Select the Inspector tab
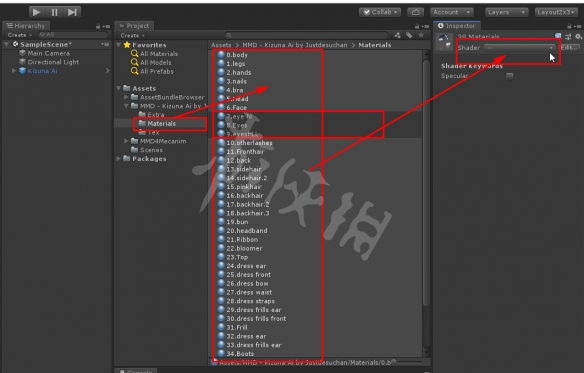Viewport: 584px width, 373px height. pos(457,26)
